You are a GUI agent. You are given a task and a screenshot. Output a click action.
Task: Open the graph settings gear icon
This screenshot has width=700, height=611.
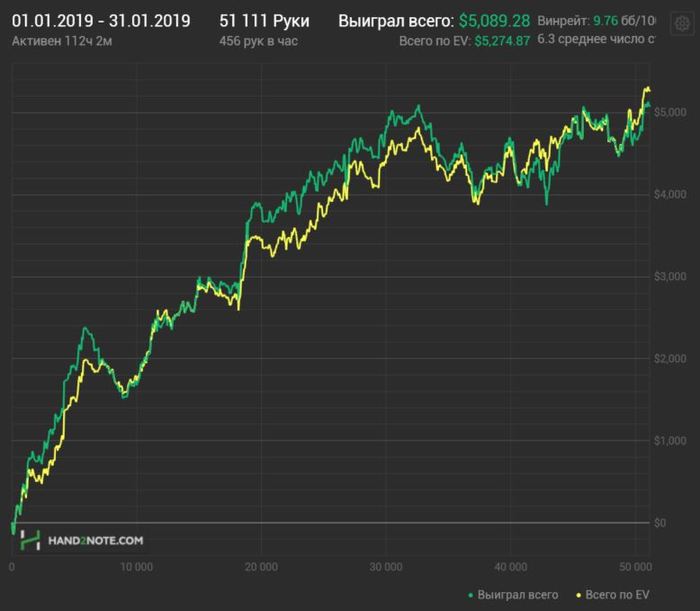click(x=682, y=23)
